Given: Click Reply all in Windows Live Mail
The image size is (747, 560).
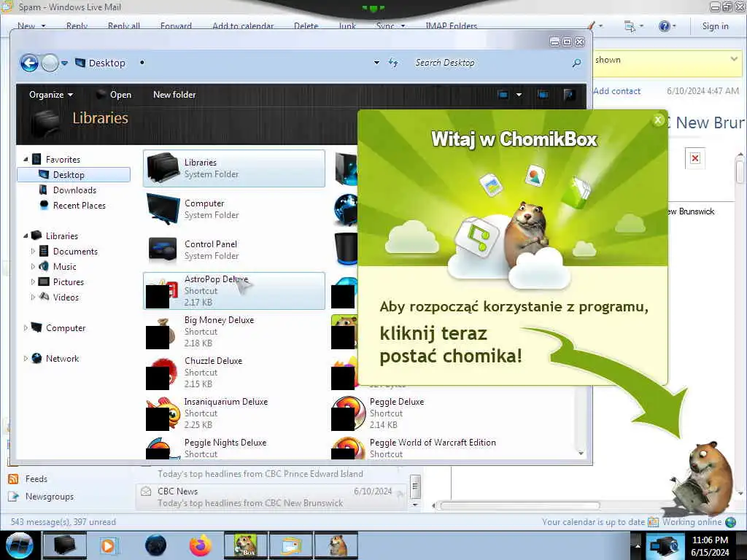Looking at the screenshot, I should pyautogui.click(x=124, y=26).
